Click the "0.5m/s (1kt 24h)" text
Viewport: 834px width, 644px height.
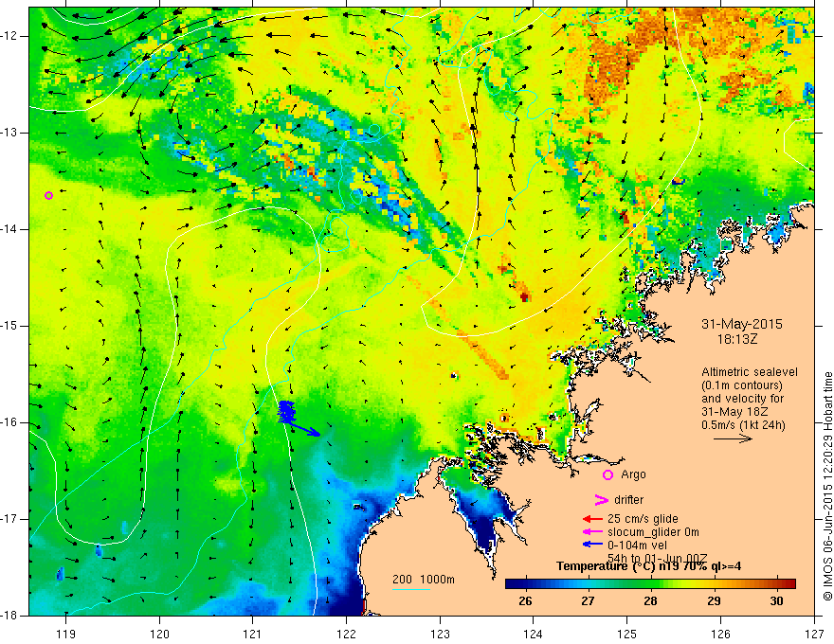(x=744, y=424)
